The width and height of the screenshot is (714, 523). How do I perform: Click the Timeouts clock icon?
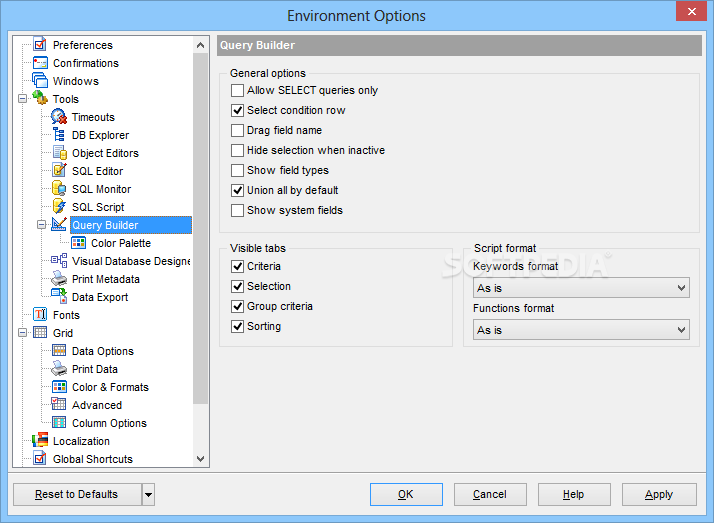[59, 117]
